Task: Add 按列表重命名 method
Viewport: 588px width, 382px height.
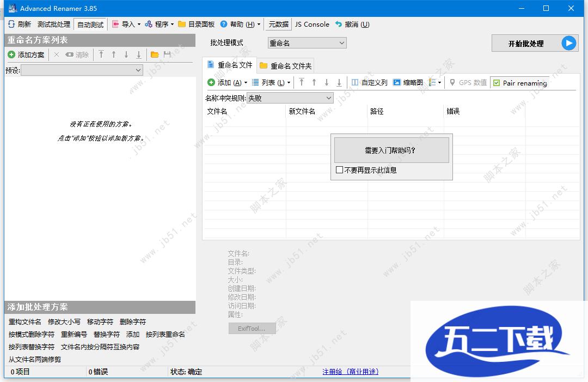Action: click(x=166, y=335)
